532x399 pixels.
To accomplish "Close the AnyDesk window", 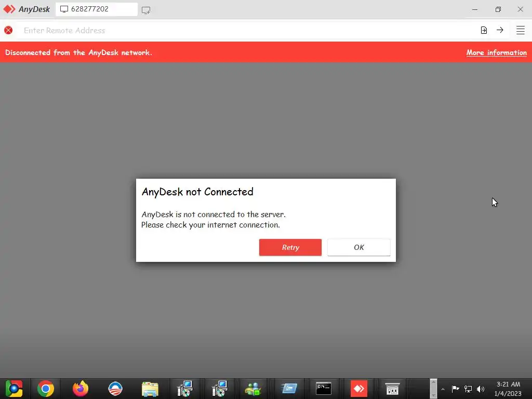I will point(520,9).
